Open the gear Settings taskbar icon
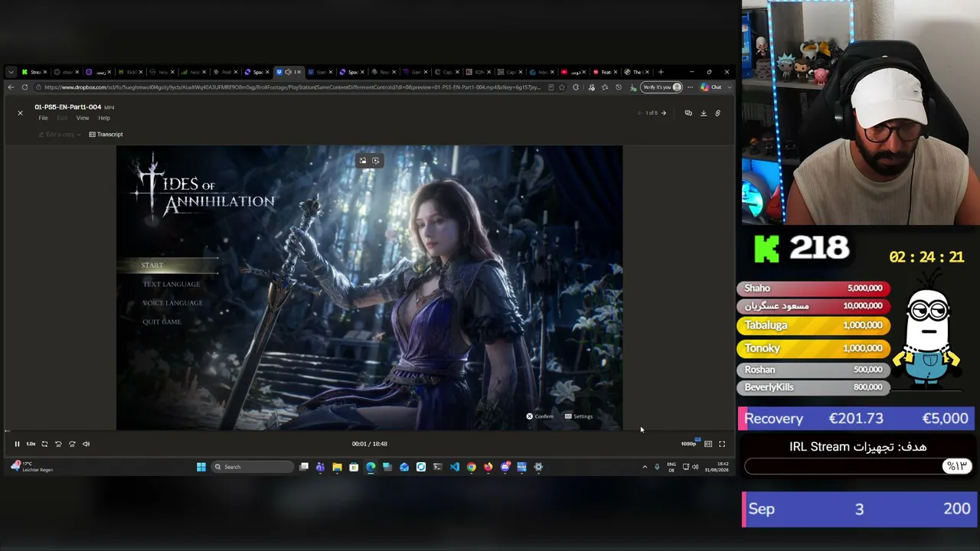 538,467
